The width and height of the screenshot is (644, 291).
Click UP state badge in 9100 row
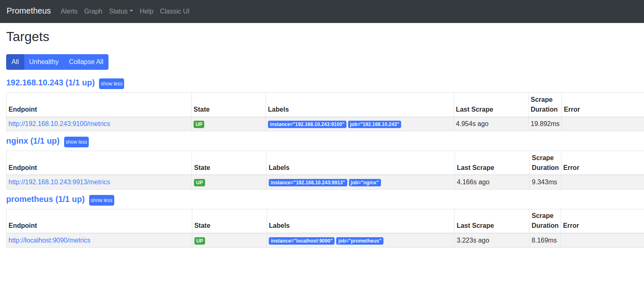coord(199,124)
